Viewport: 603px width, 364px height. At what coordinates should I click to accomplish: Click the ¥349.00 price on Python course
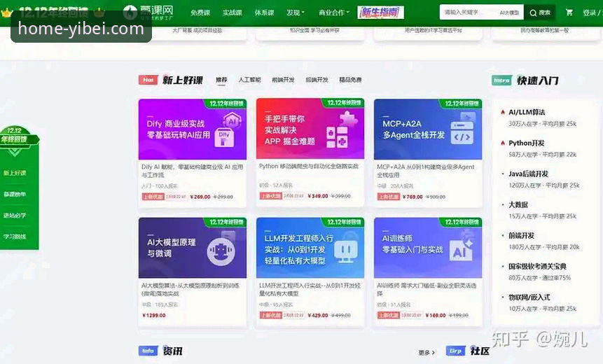pos(318,196)
